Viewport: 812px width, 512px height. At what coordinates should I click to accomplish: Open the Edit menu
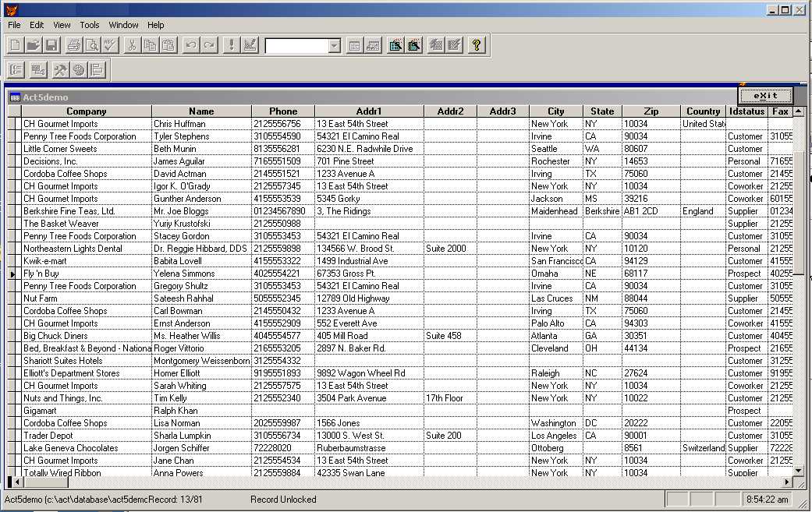36,24
